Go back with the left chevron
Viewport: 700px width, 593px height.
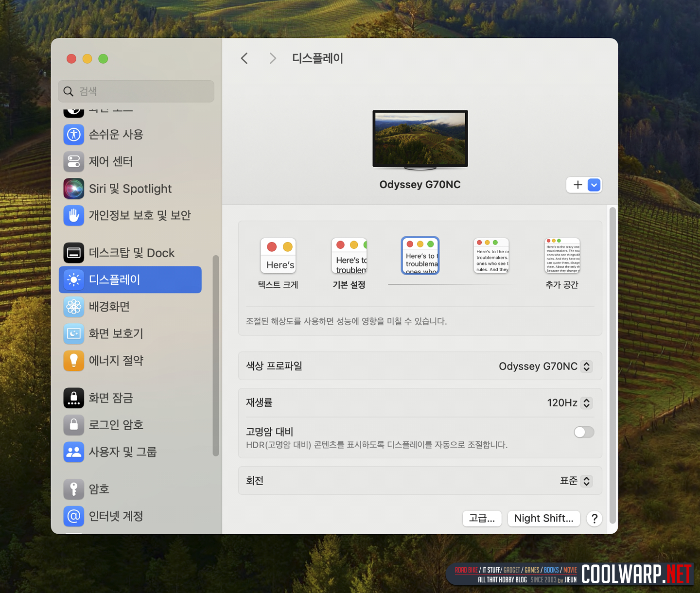tap(245, 59)
